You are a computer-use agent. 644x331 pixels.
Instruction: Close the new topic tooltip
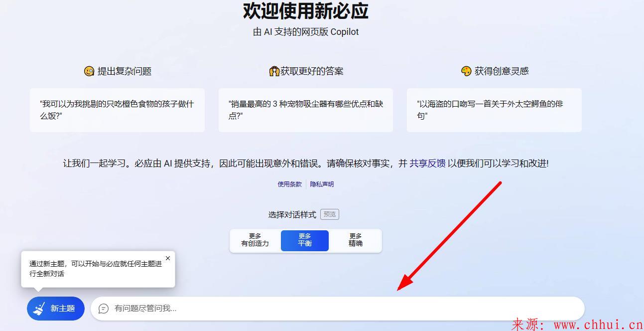[168, 258]
